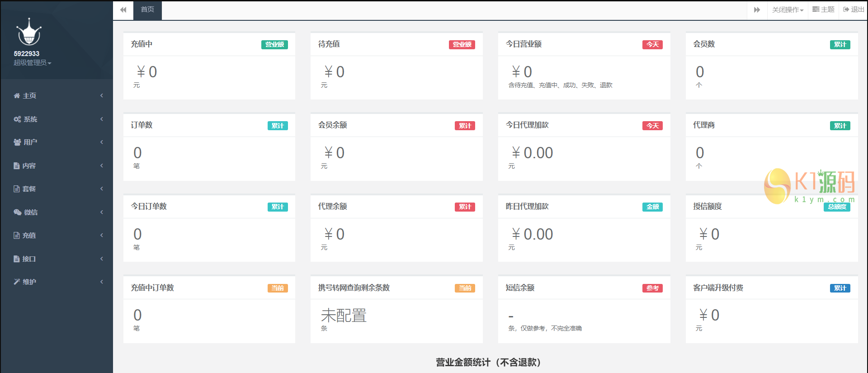Image resolution: width=868 pixels, height=373 pixels.
Task: Click the document icon beside 内容
Action: click(17, 166)
